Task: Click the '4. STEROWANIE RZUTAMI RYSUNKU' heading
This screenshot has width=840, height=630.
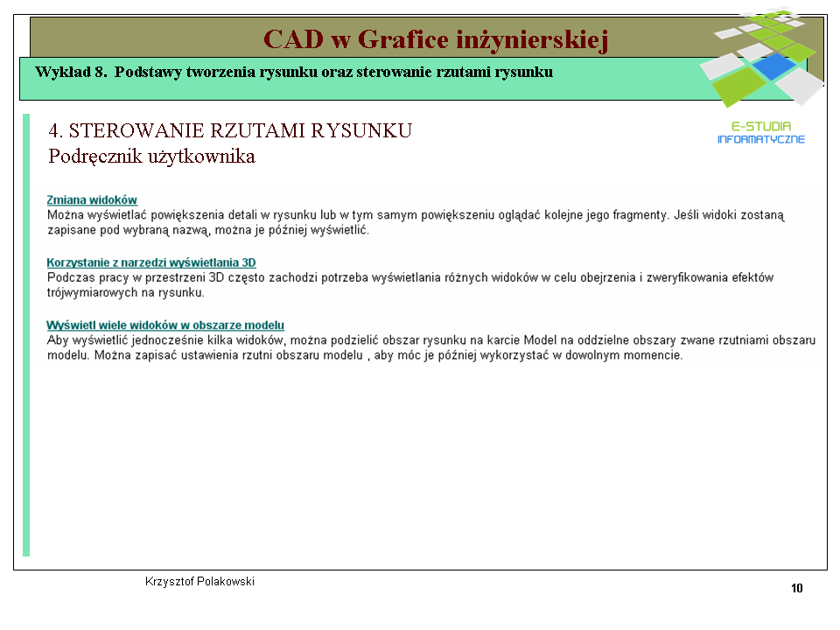Action: [x=230, y=130]
